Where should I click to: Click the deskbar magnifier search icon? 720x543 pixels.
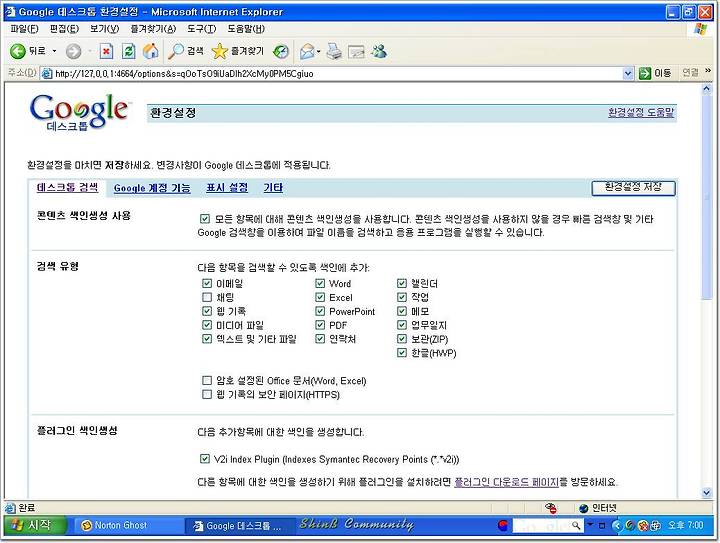pos(576,525)
